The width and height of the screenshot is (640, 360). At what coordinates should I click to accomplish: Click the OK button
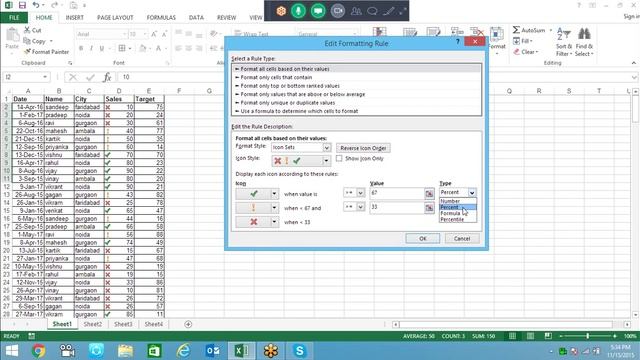pos(422,238)
